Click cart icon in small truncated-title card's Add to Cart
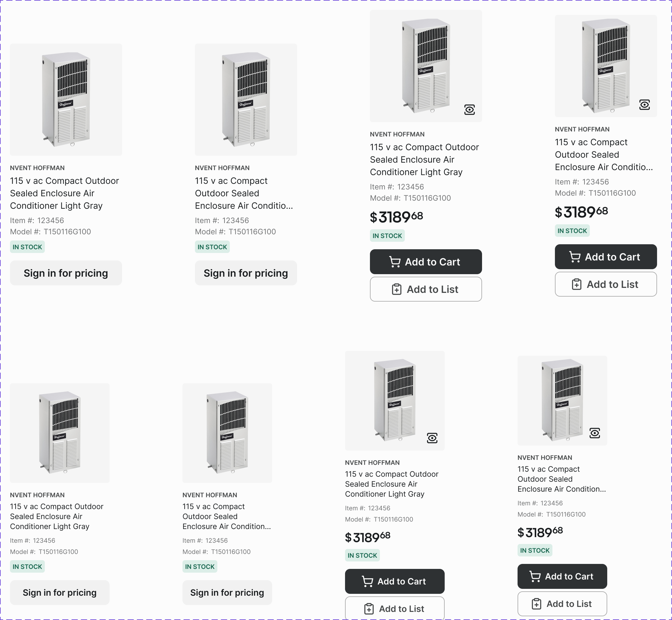The height and width of the screenshot is (620, 672). click(535, 576)
